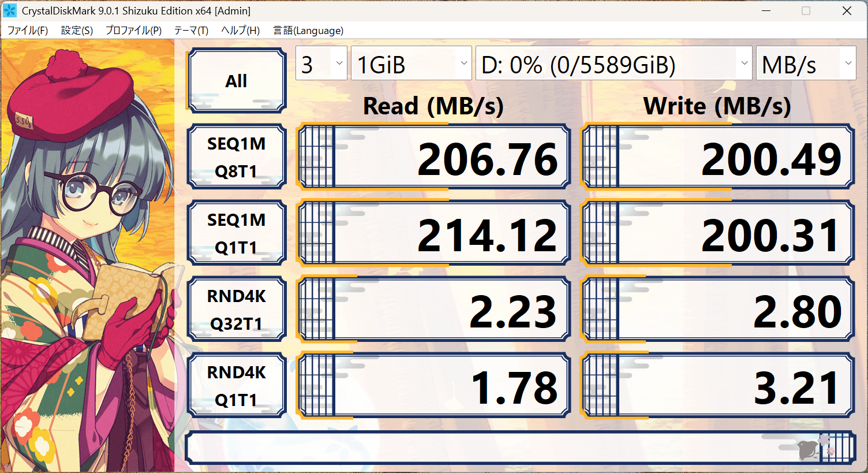Screen dimensions: 868x473
Task: Click the CrystalDiskMark app icon in title bar
Action: click(x=10, y=10)
